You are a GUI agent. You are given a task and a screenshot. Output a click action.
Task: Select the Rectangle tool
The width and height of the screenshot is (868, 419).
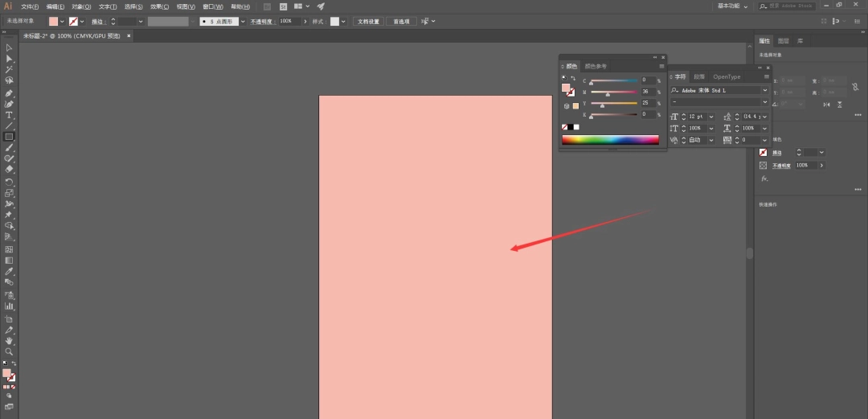click(9, 137)
